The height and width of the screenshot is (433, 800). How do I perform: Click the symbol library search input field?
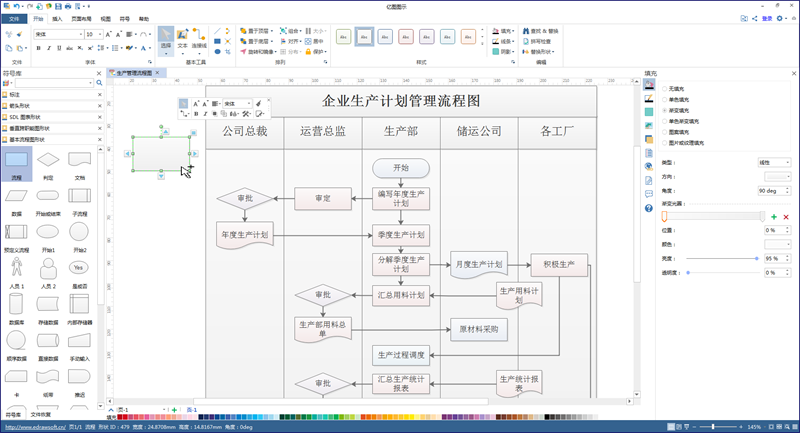point(54,83)
